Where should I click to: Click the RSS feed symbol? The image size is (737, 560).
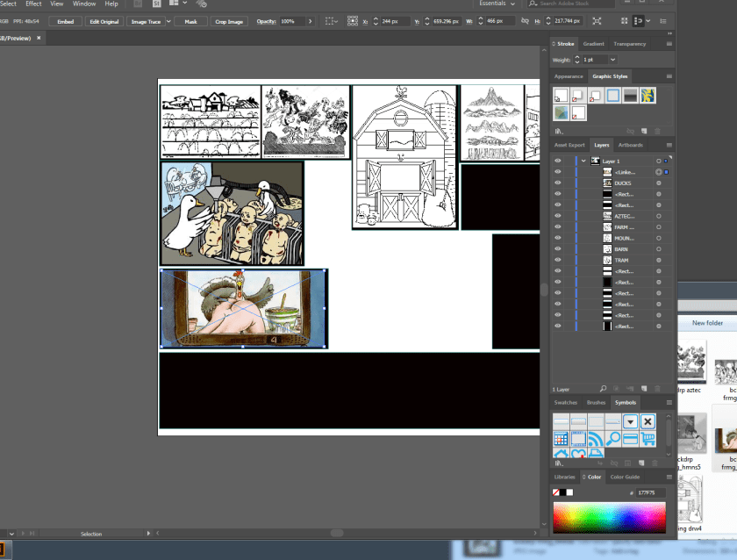click(596, 439)
